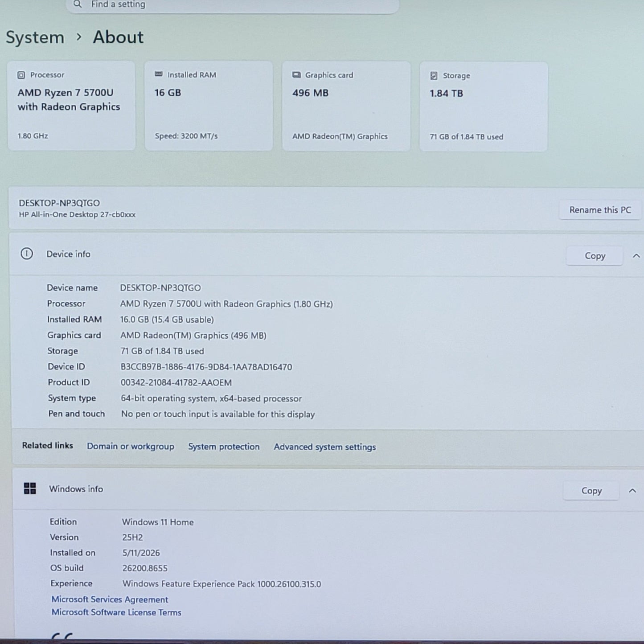Image resolution: width=644 pixels, height=644 pixels.
Task: Click the Product ID value 00342-21084-41782-AAOEM
Action: (x=176, y=382)
